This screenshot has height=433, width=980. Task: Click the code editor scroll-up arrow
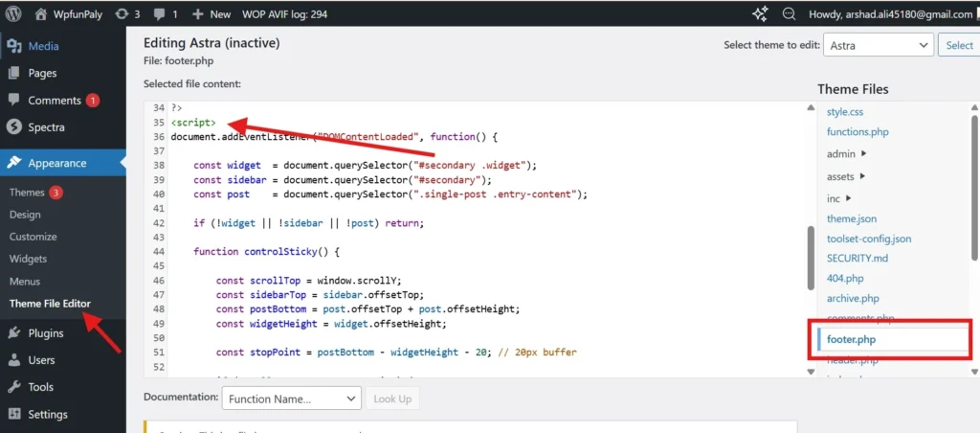(x=811, y=107)
